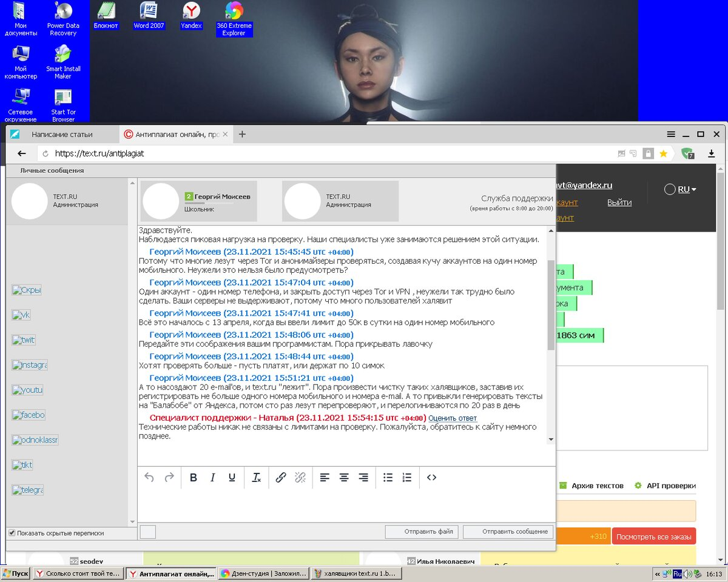This screenshot has width=728, height=582.
Task: Click the bookmark star in address bar
Action: click(x=664, y=154)
